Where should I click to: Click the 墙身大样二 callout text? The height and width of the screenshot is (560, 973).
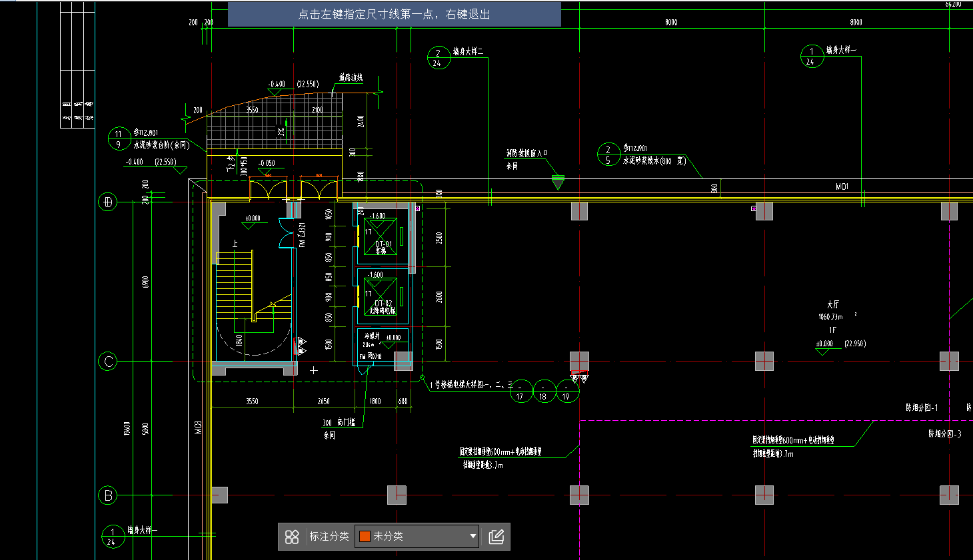(x=468, y=51)
